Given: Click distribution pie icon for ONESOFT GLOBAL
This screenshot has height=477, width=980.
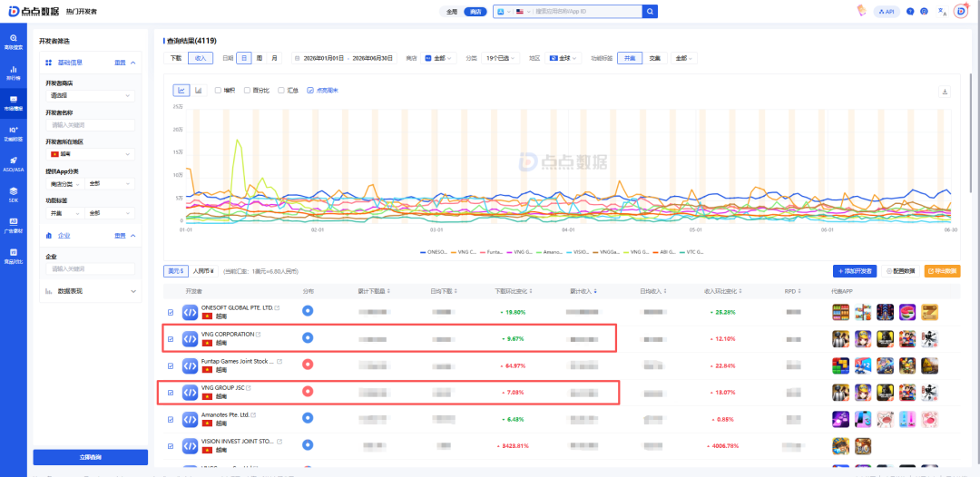Looking at the screenshot, I should (308, 310).
